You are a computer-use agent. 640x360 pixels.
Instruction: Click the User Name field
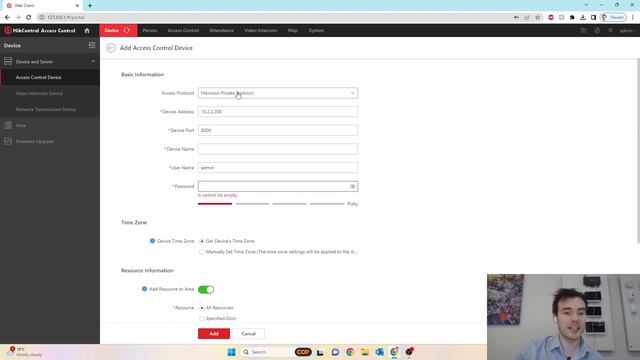pos(278,168)
